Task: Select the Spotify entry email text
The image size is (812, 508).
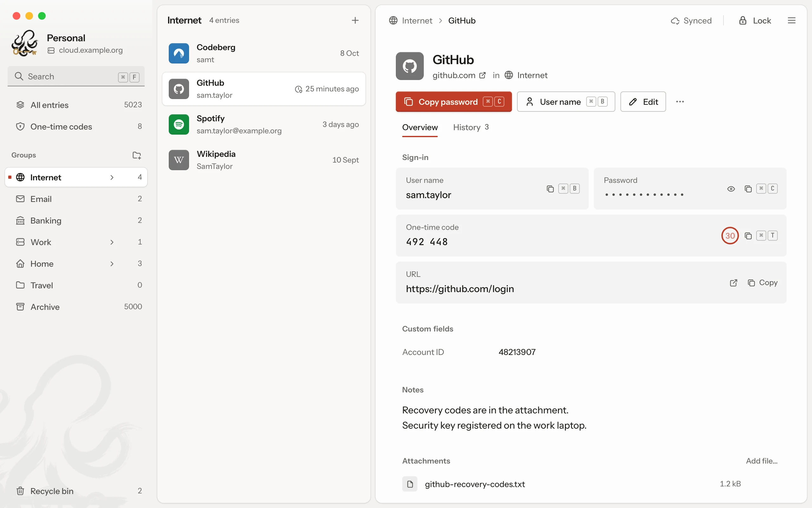Action: [239, 131]
